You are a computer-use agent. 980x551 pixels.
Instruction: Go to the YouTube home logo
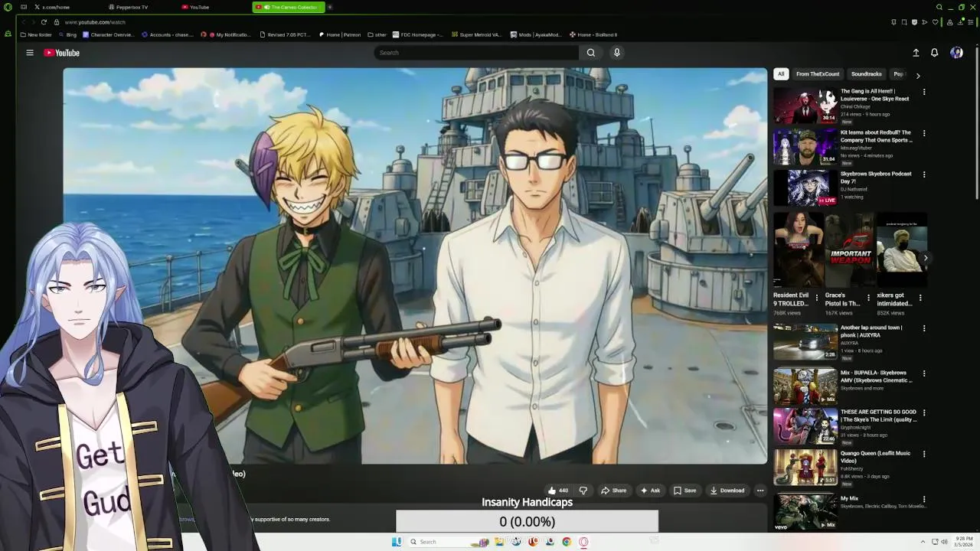pos(61,53)
